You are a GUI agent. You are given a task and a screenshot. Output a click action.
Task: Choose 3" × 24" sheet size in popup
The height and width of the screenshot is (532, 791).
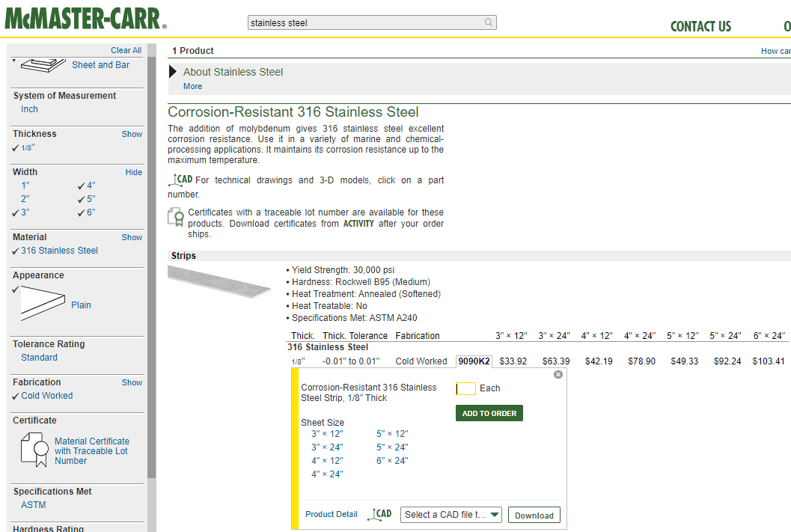coord(327,447)
